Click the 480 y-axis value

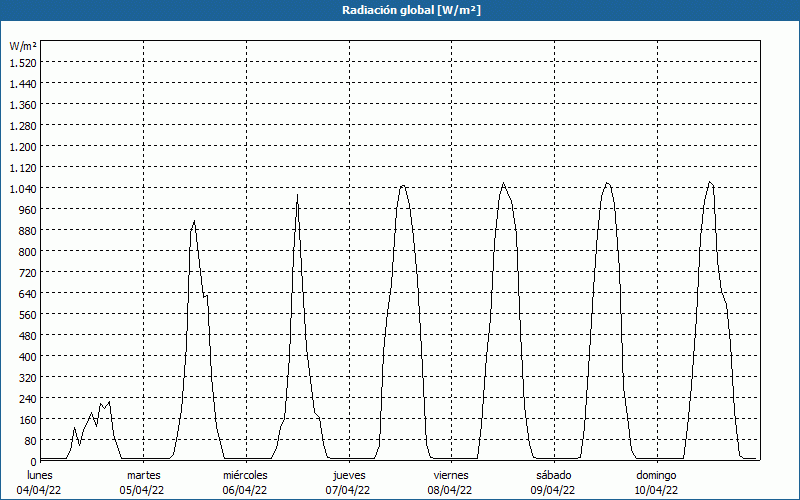pyautogui.click(x=28, y=335)
